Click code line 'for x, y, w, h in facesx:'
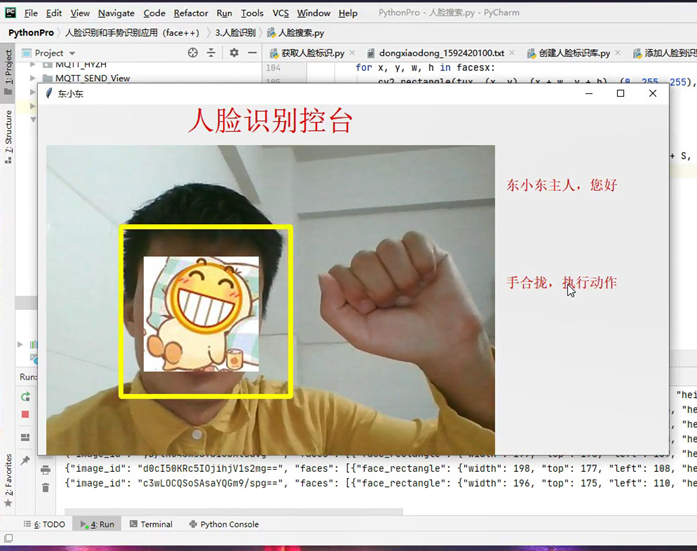 coord(425,68)
